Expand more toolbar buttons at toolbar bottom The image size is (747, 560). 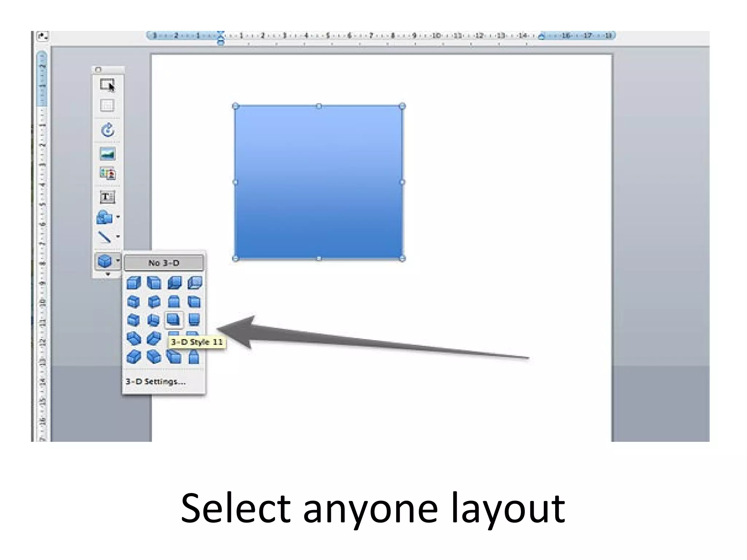108,274
